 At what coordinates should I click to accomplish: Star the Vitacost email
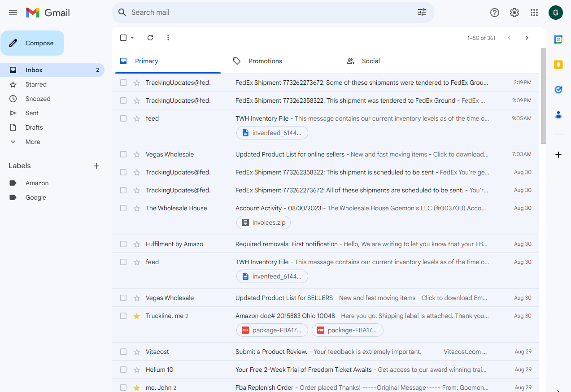click(x=137, y=352)
